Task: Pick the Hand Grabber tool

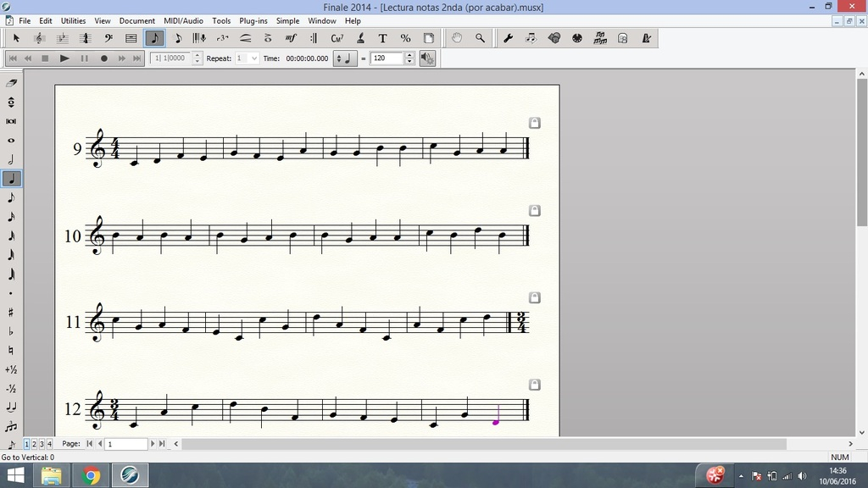Action: (x=457, y=38)
